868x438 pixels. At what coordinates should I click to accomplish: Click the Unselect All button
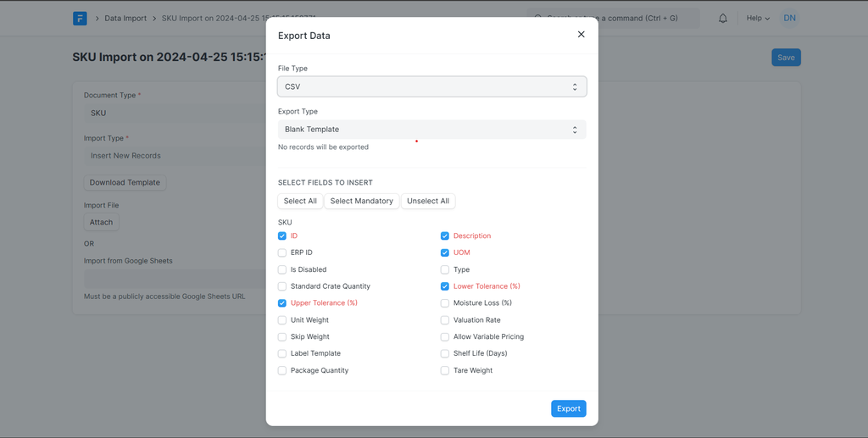pos(428,202)
